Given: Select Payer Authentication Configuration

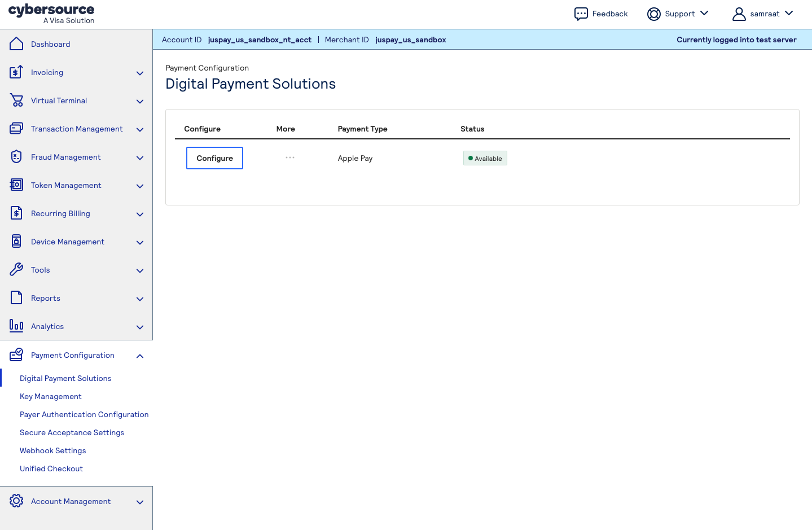Looking at the screenshot, I should pyautogui.click(x=84, y=414).
